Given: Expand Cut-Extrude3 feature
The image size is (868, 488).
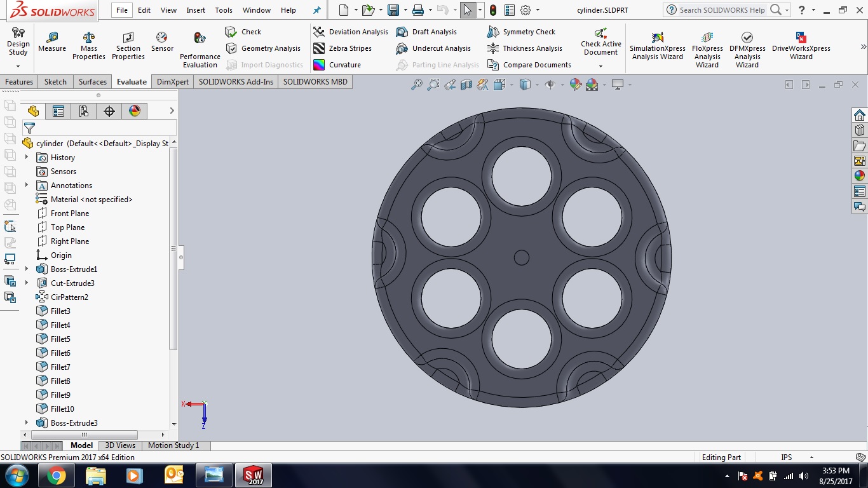Looking at the screenshot, I should coord(27,283).
